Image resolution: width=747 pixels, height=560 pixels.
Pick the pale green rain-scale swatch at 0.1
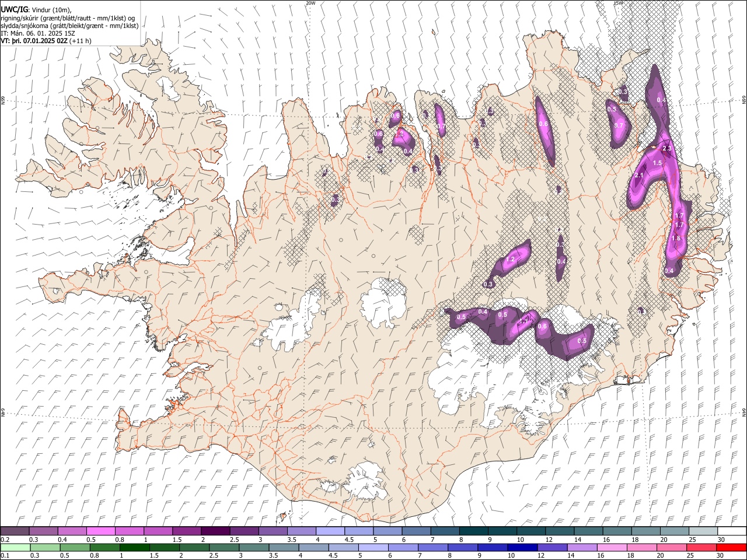pos(15,548)
